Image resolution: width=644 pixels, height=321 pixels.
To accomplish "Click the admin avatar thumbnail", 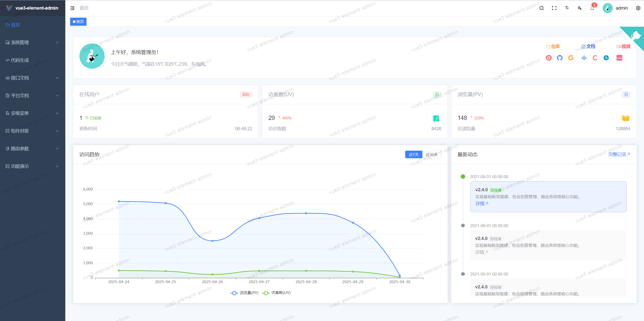I will (607, 8).
